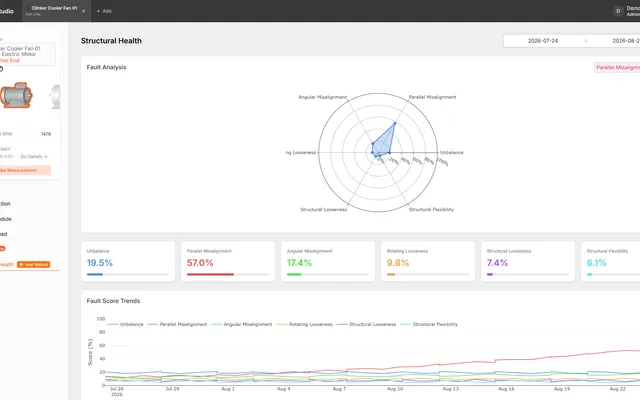
Task: Click the Parallel Misalignment fault tag
Action: click(x=617, y=67)
